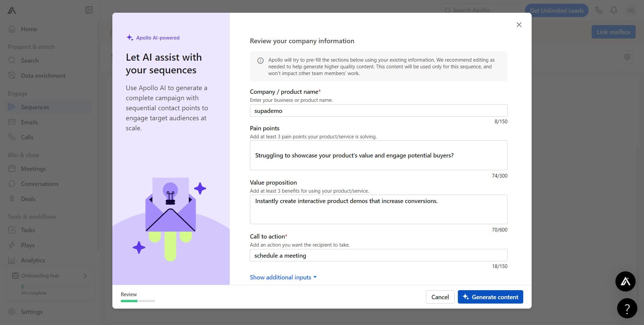Click the Generate content button
The width and height of the screenshot is (644, 325).
(x=490, y=297)
